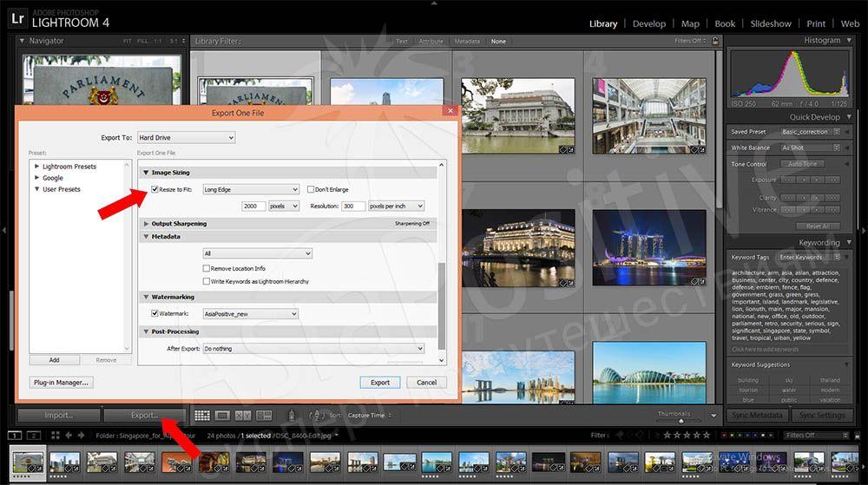This screenshot has width=868, height=485.
Task: Click the resize value 2000 field
Action: click(253, 206)
